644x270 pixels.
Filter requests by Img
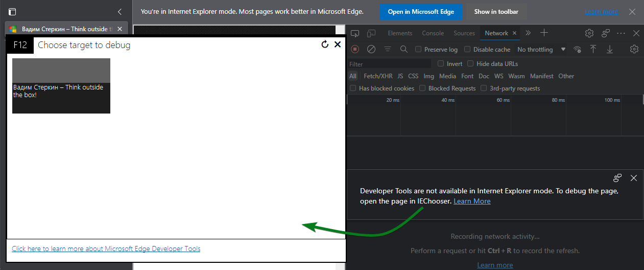point(429,76)
